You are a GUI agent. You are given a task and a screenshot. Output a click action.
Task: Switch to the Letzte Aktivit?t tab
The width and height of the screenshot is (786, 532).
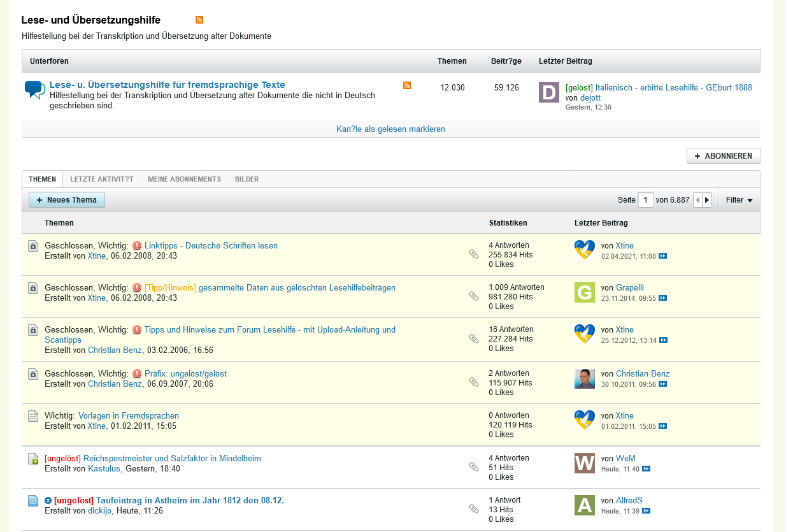(x=102, y=179)
